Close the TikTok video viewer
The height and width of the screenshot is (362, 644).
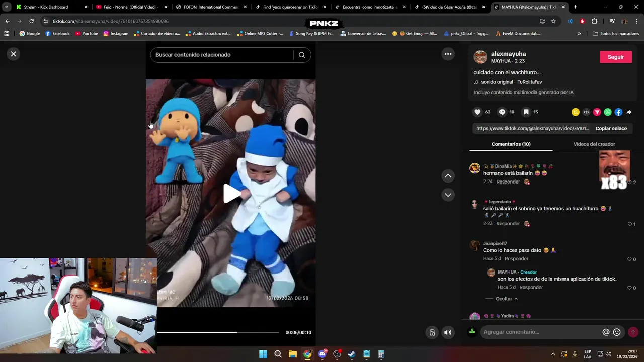pyautogui.click(x=14, y=54)
